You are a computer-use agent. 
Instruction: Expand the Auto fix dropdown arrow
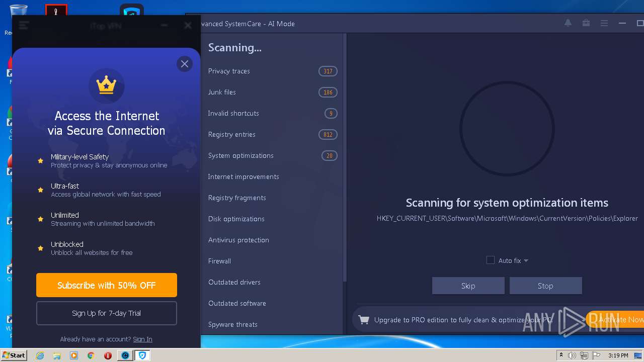point(526,260)
